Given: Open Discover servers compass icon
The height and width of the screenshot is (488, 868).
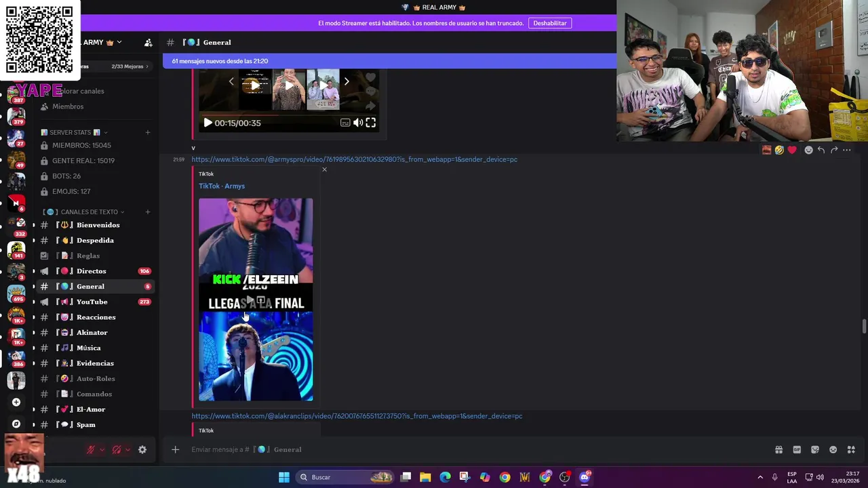Looking at the screenshot, I should (x=16, y=424).
